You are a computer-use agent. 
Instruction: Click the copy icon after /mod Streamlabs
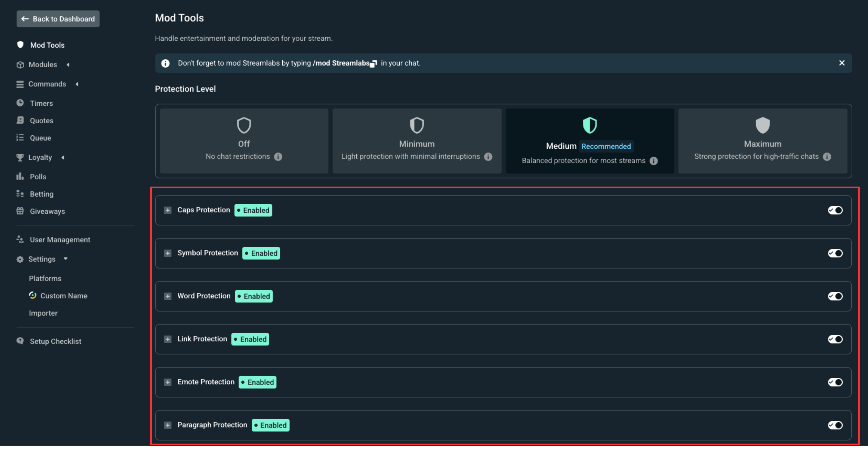click(373, 64)
